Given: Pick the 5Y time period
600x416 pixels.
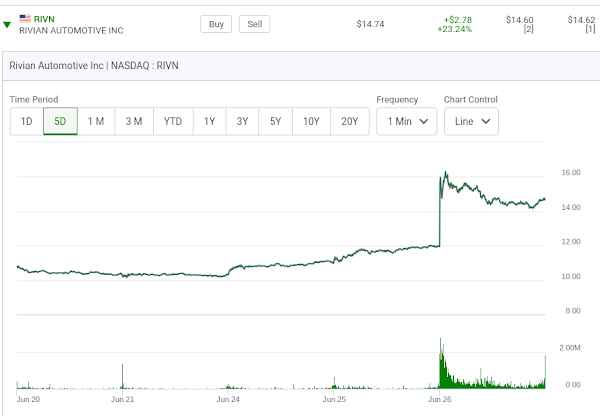Looking at the screenshot, I should [x=276, y=121].
